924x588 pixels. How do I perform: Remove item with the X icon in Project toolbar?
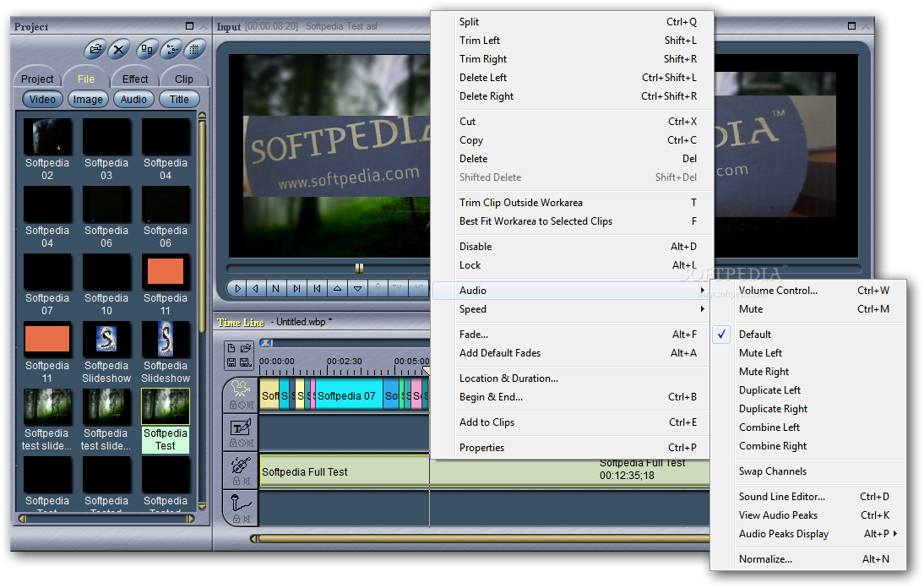pos(120,50)
